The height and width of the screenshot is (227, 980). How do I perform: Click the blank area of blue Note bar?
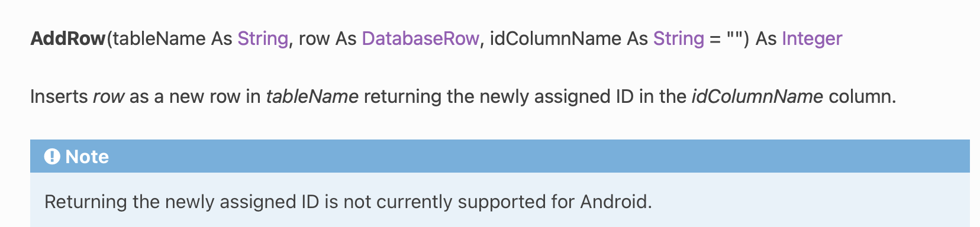pos(533,156)
